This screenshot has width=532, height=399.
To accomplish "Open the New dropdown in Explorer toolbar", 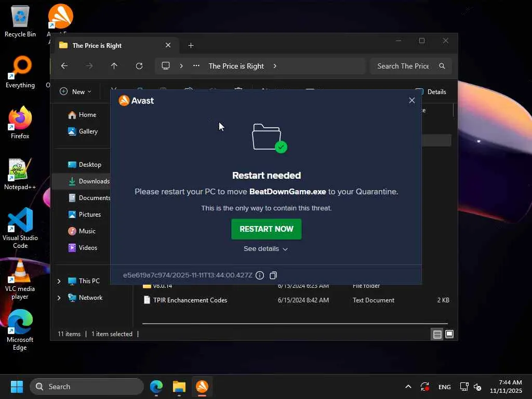I will click(x=75, y=91).
